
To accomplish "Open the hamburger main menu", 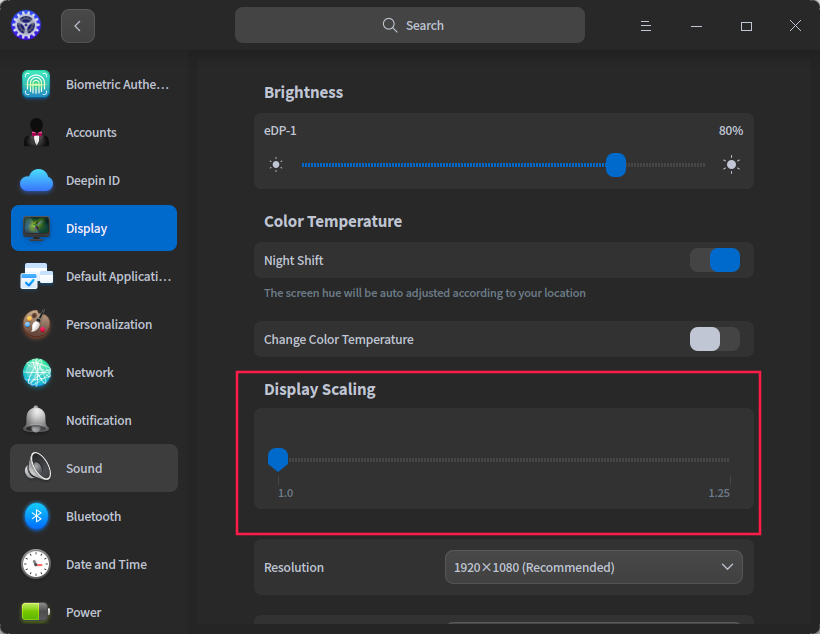I will 646,26.
